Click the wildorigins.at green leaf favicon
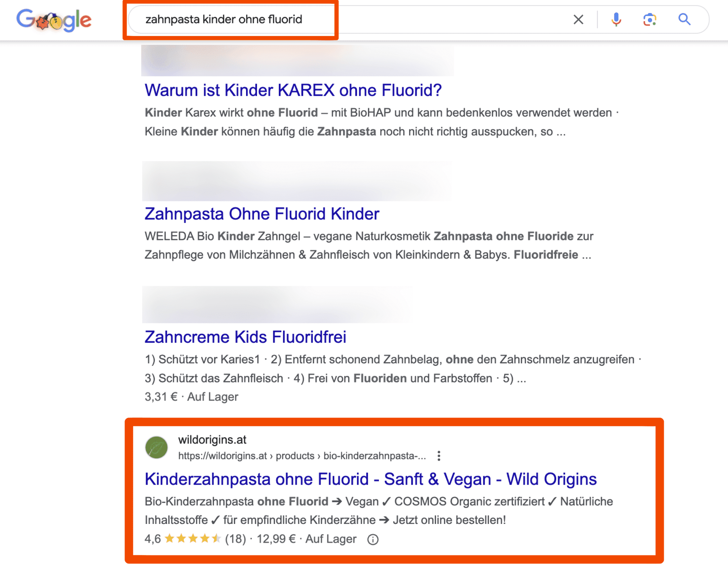The height and width of the screenshot is (572, 728). pyautogui.click(x=157, y=447)
